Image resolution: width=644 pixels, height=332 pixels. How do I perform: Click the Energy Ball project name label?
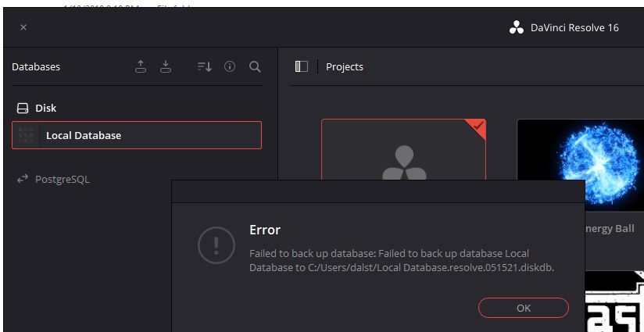(610, 229)
